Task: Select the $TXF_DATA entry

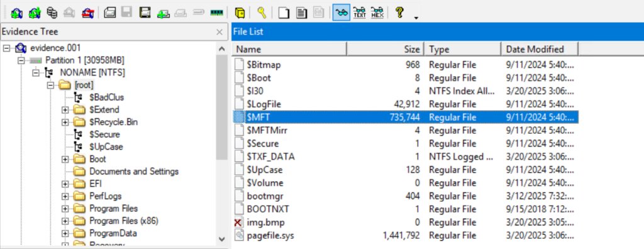Action: click(x=406, y=157)
